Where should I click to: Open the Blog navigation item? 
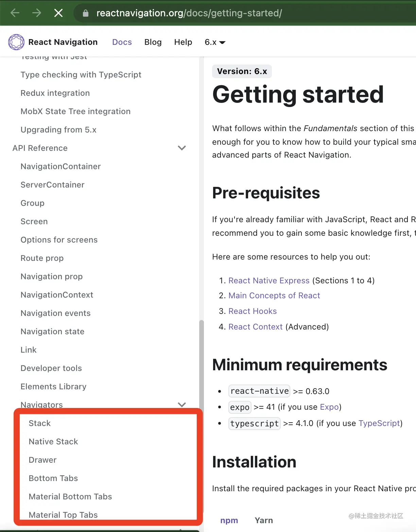pyautogui.click(x=153, y=42)
